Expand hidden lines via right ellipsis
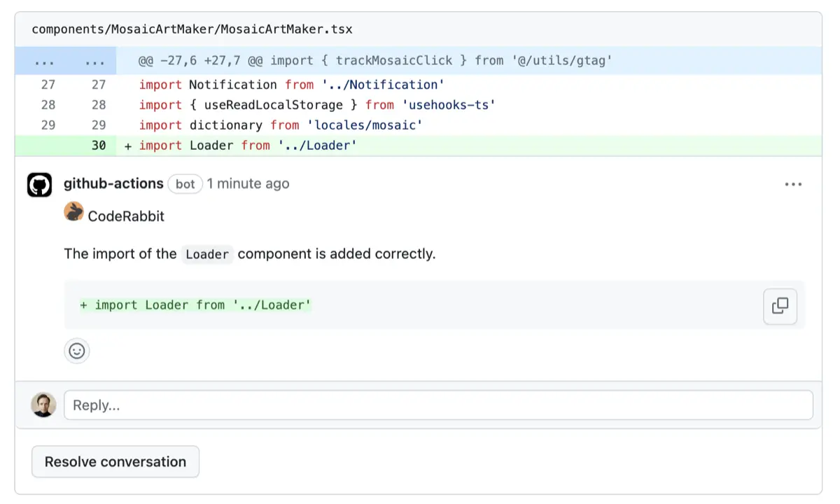 [x=94, y=61]
